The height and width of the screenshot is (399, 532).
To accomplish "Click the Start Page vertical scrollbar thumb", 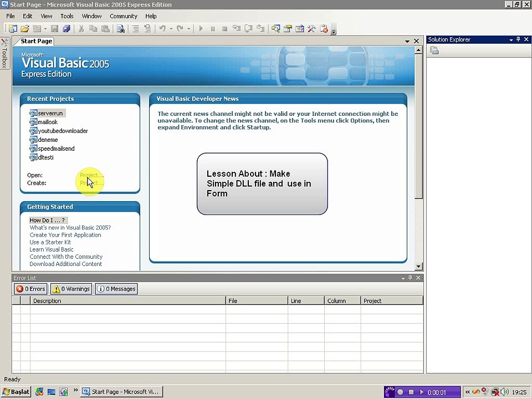I will click(x=419, y=126).
